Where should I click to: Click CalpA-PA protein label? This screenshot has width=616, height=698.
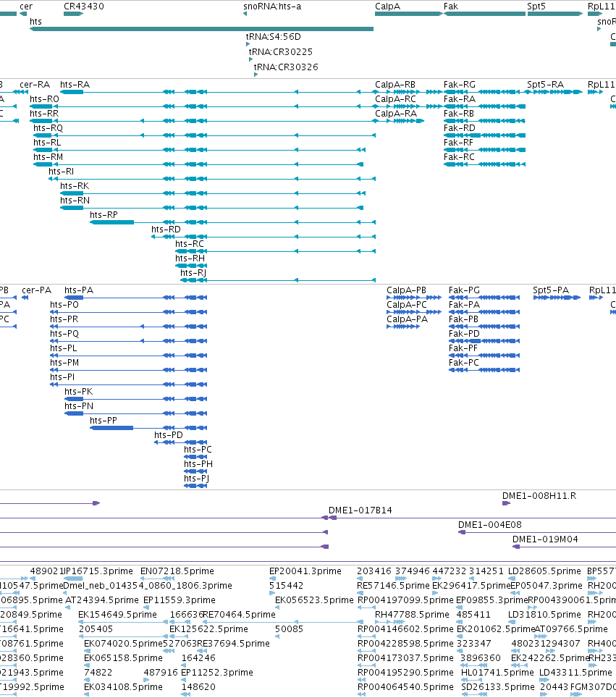point(407,319)
